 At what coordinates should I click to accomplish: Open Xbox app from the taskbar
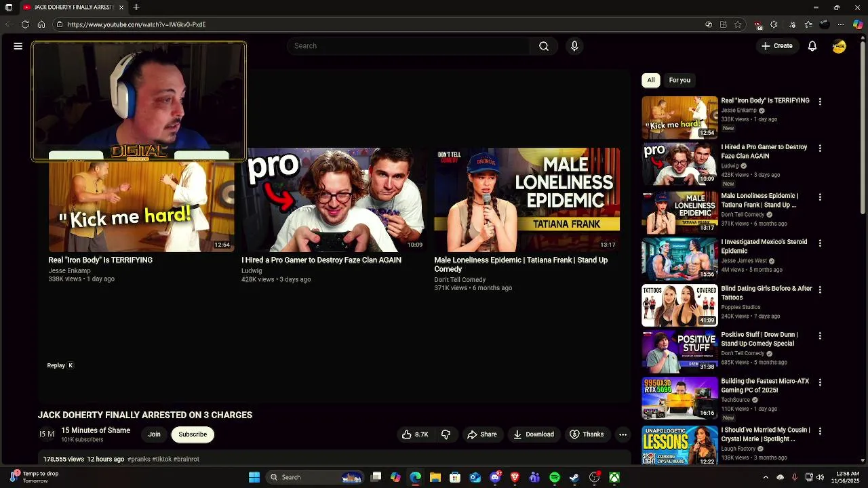point(614,477)
